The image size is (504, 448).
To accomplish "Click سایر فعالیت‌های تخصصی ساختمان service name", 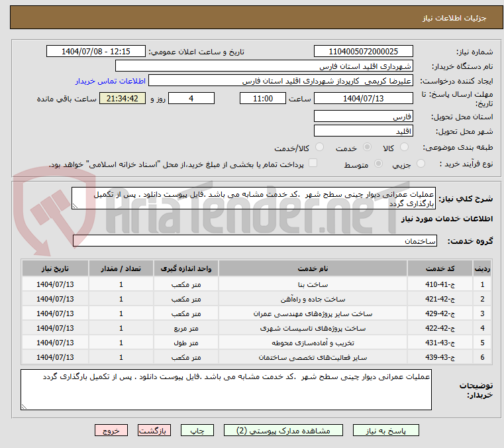I will point(313,357).
